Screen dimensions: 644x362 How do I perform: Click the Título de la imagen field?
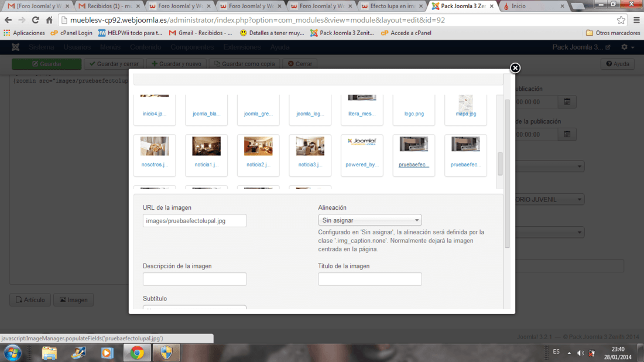369,279
